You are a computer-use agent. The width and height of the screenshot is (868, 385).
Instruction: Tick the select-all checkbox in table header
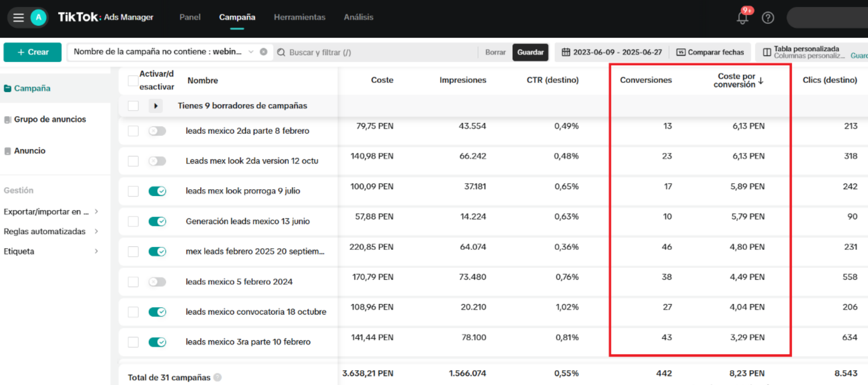pyautogui.click(x=133, y=80)
